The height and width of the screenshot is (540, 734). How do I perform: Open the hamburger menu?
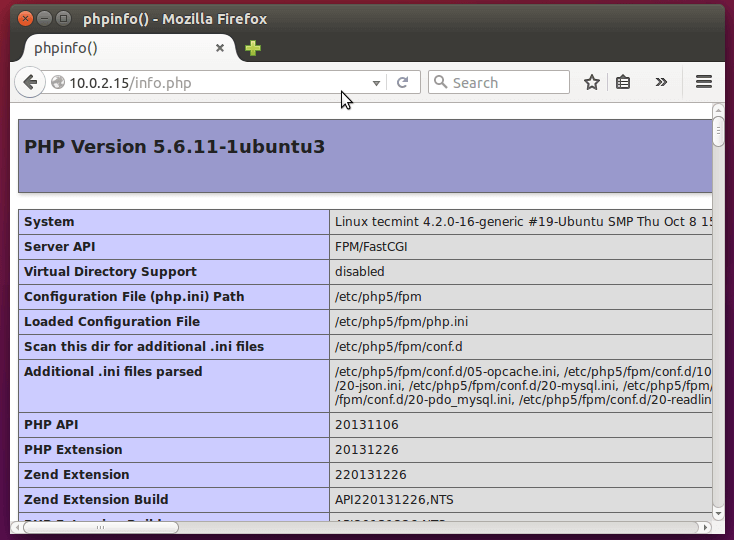click(x=703, y=83)
